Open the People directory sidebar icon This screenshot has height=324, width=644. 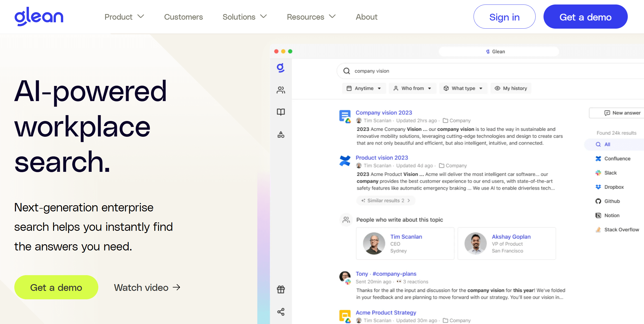click(x=281, y=90)
